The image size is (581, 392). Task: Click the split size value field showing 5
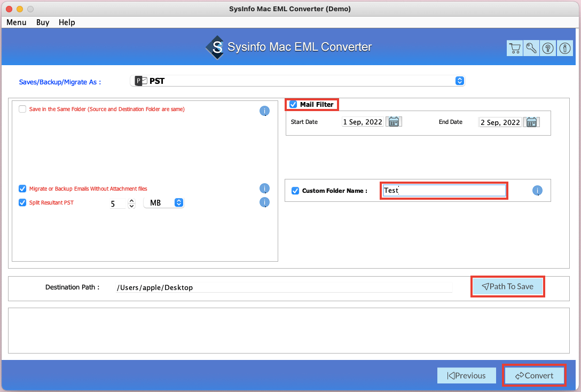118,203
